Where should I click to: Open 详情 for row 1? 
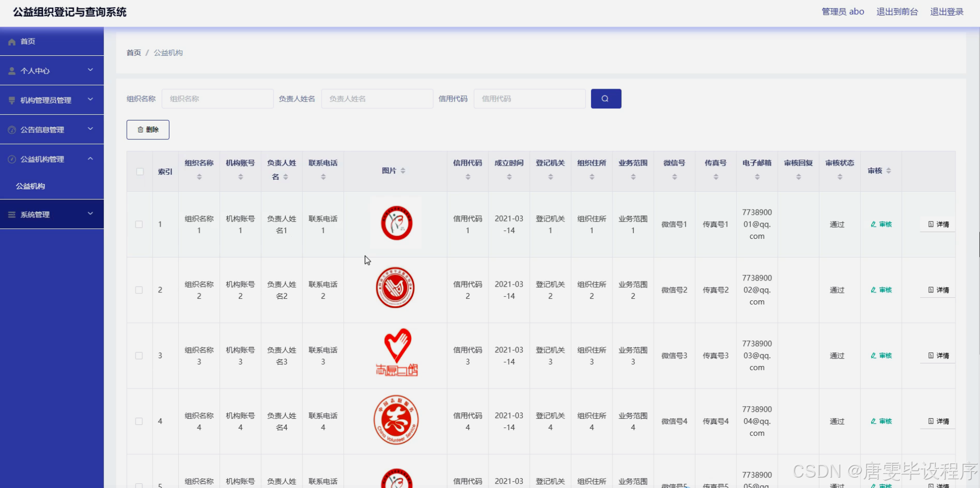pos(938,224)
